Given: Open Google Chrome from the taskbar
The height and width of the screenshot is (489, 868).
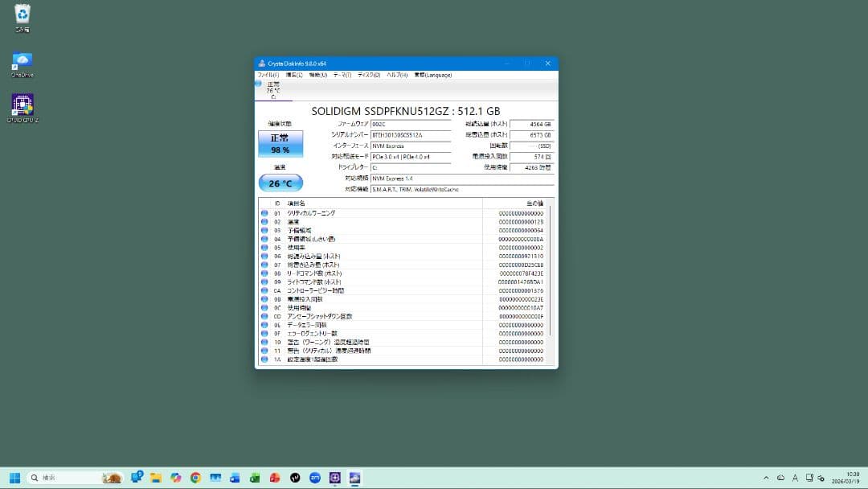Looking at the screenshot, I should point(195,478).
